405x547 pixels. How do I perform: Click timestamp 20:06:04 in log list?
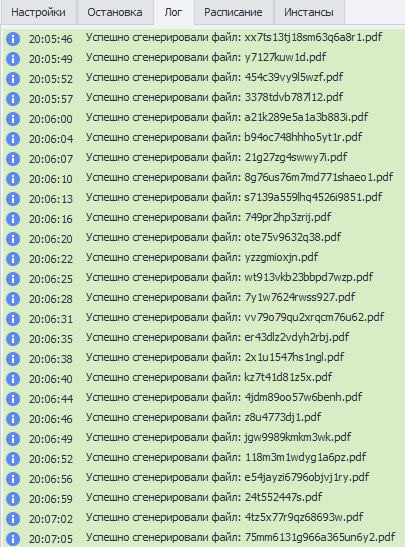click(51, 139)
